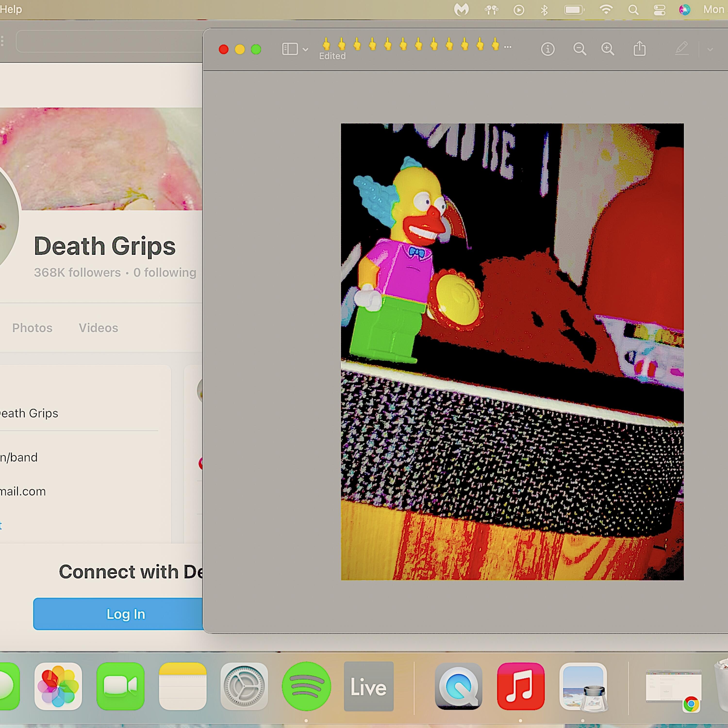This screenshot has width=728, height=728.
Task: Open System Settings gear in Dock
Action: point(244,686)
